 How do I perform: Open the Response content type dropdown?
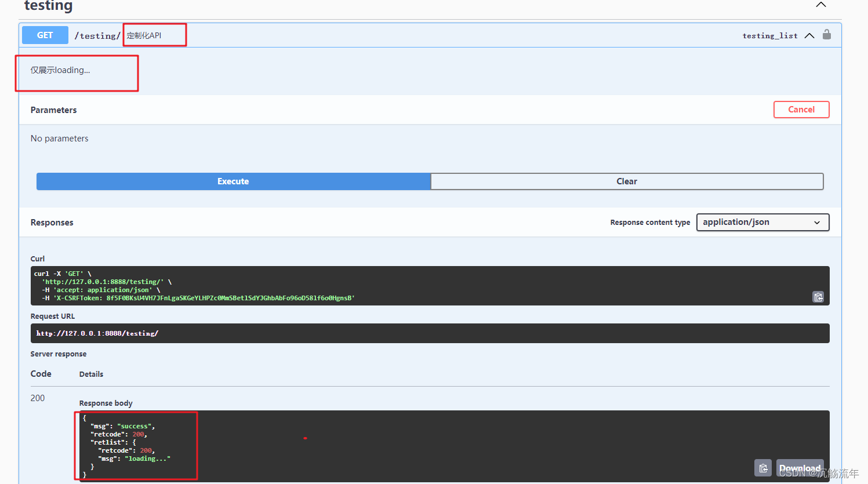pyautogui.click(x=762, y=222)
